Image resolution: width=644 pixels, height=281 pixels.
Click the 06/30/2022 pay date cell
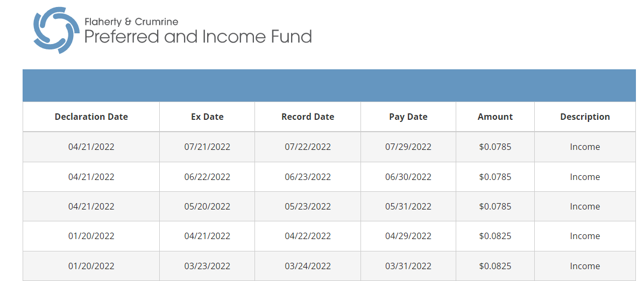tap(408, 177)
